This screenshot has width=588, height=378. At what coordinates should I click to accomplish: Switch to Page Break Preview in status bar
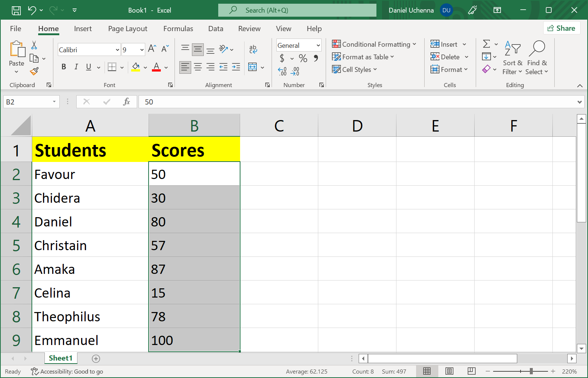pyautogui.click(x=472, y=371)
